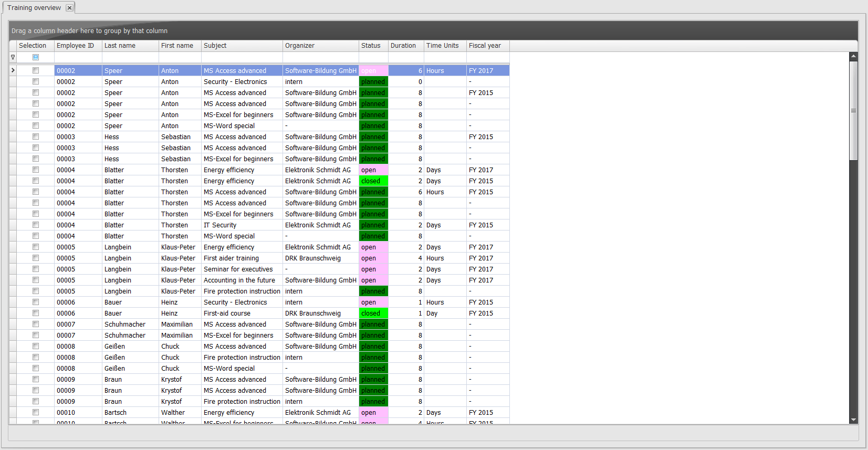Click the green closed status for First-aid course
868x450 pixels.
tap(373, 313)
